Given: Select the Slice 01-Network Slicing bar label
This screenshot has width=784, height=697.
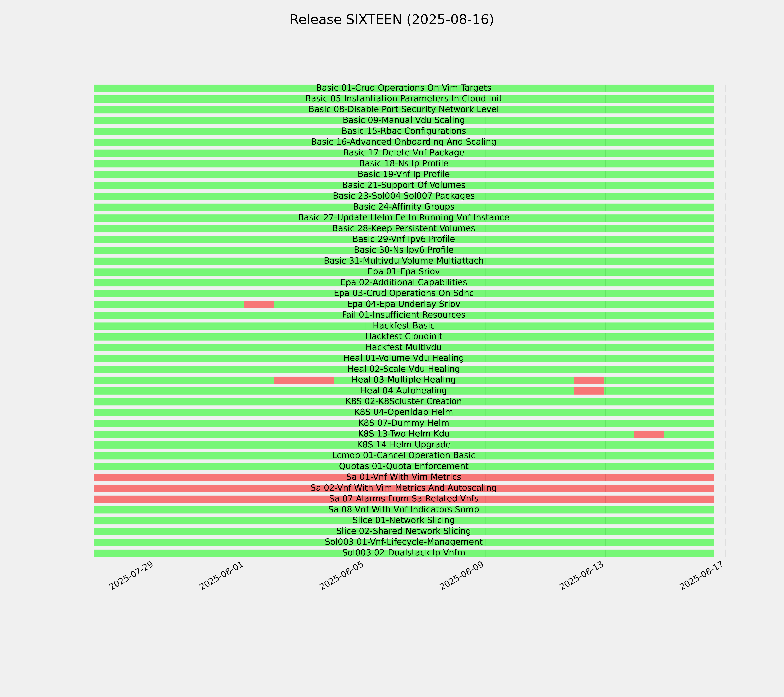Looking at the screenshot, I should [x=403, y=521].
